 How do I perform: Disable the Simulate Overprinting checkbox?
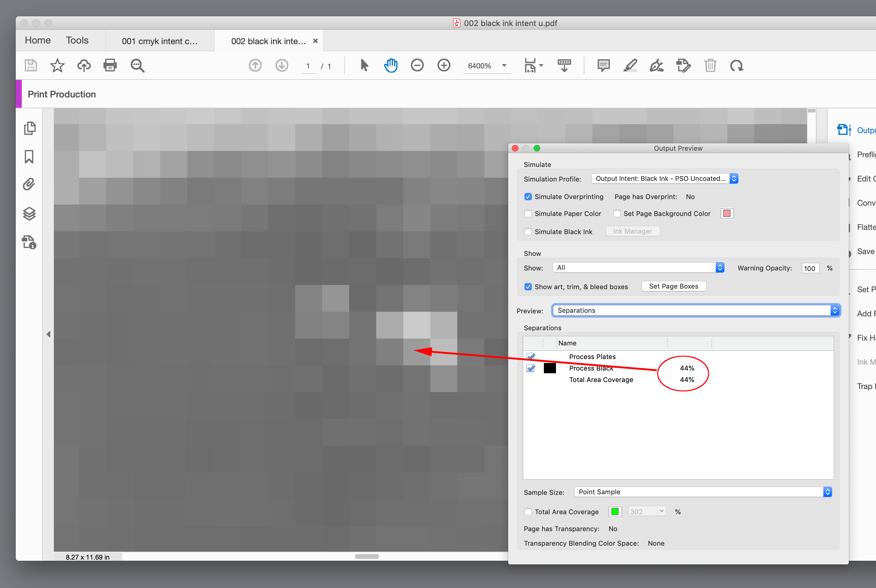(528, 197)
